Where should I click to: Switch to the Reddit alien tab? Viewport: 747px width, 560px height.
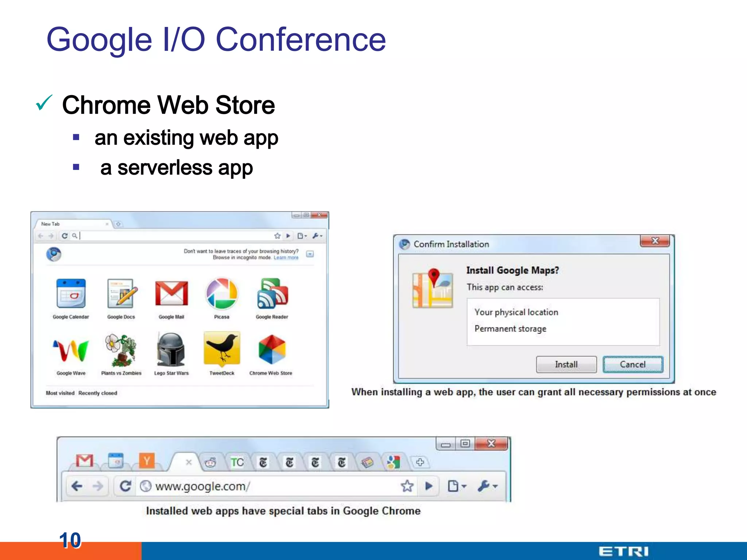210,463
